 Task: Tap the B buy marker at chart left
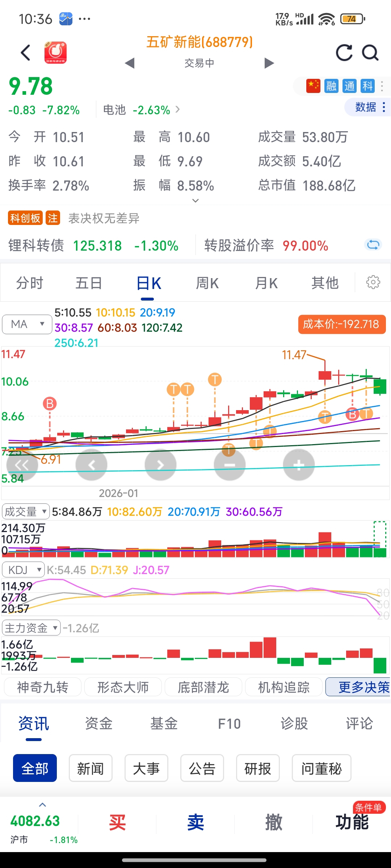[50, 404]
